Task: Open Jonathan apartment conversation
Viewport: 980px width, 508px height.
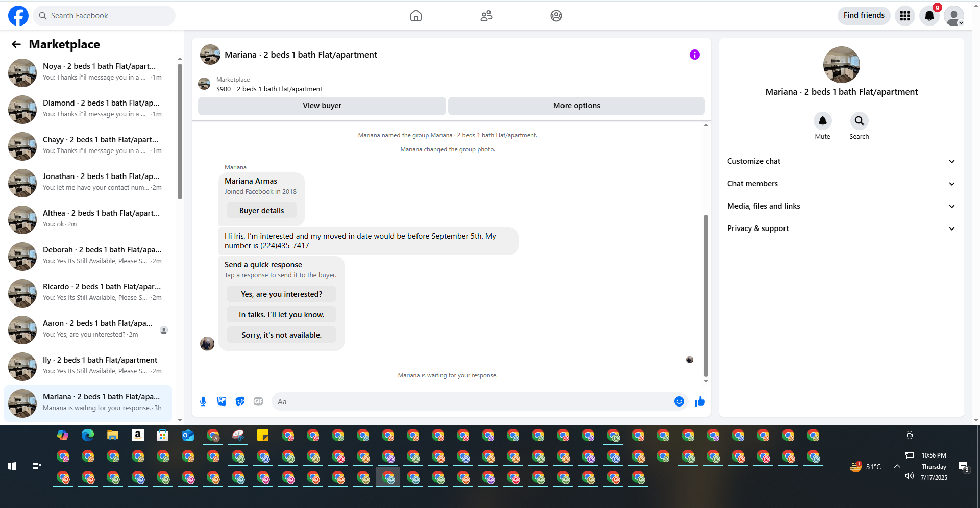Action: [88, 183]
